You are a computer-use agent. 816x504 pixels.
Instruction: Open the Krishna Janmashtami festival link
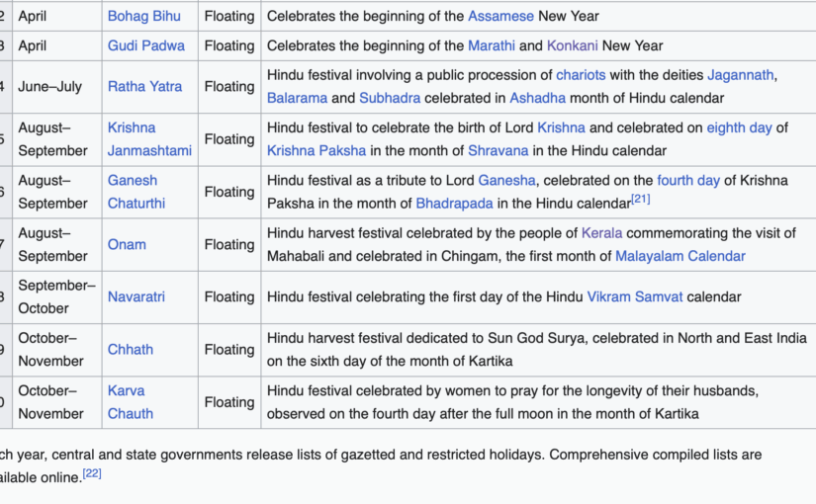point(149,139)
